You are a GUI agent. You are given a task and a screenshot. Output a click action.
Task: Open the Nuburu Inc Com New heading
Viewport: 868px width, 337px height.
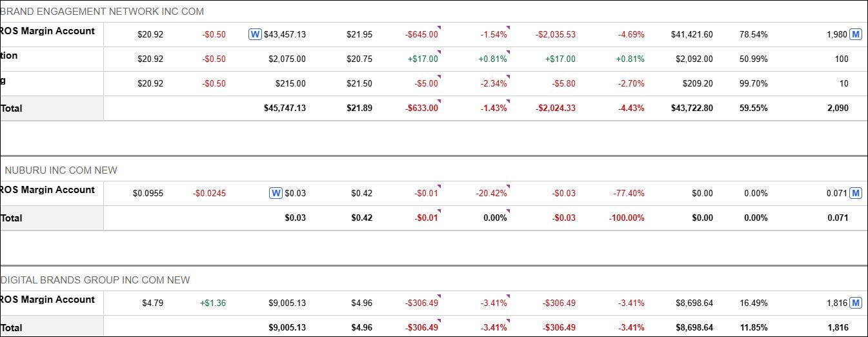coord(61,170)
